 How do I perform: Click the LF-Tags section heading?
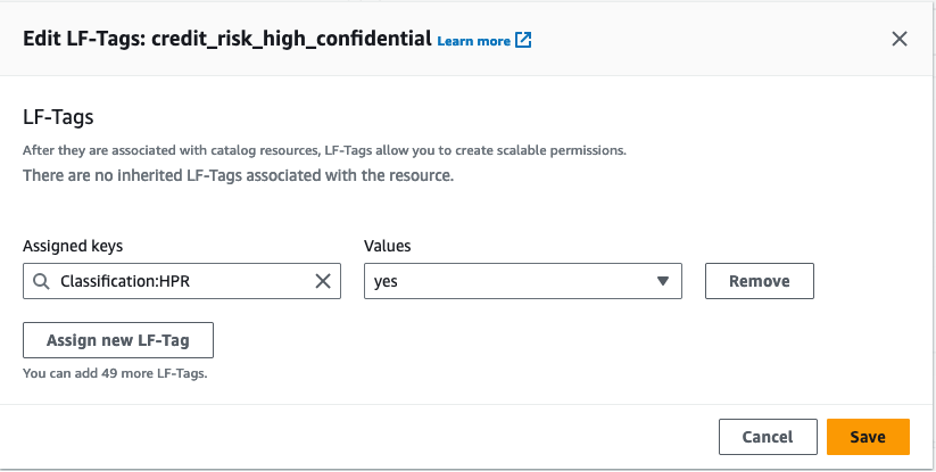58,117
